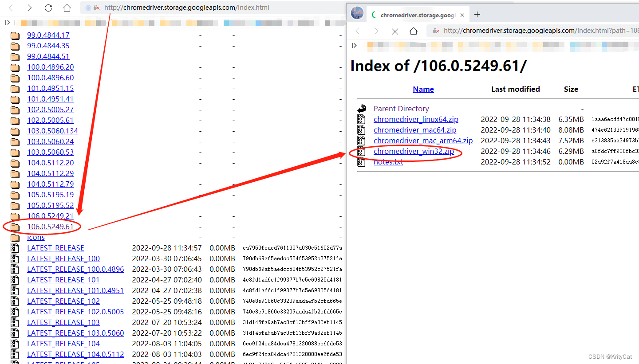Screen dimensions: 639x364
Task: Click folder icon beside 99.0.4844.51
Action: 15,57
